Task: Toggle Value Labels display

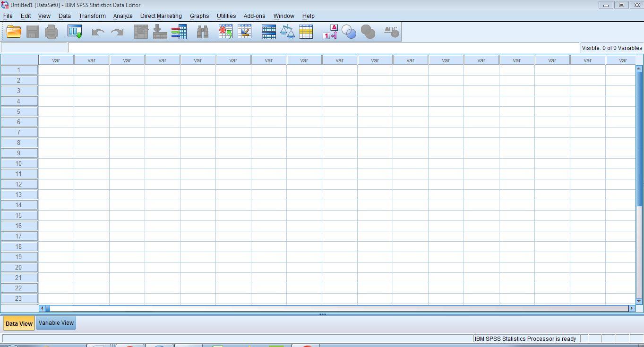Action: click(329, 31)
